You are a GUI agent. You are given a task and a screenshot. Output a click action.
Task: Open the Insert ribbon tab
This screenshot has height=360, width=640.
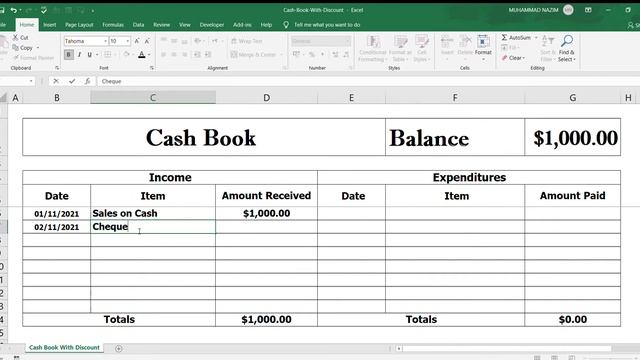click(x=50, y=25)
